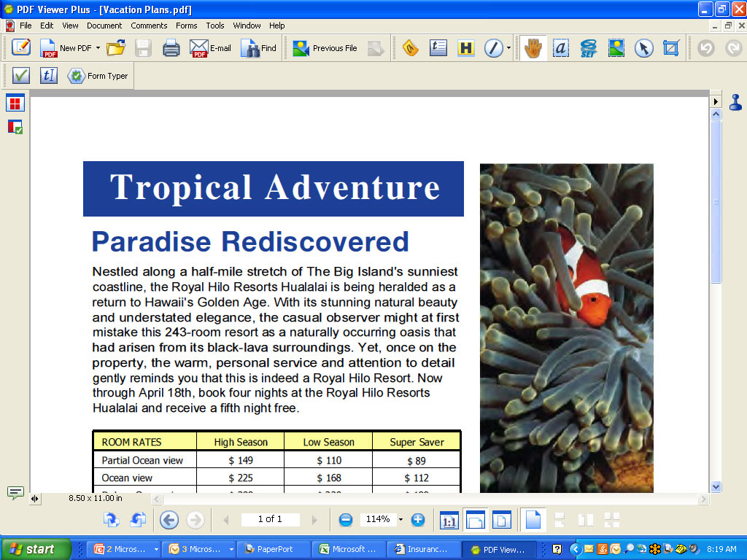Toggle single page layout view
747x560 pixels.
click(533, 520)
